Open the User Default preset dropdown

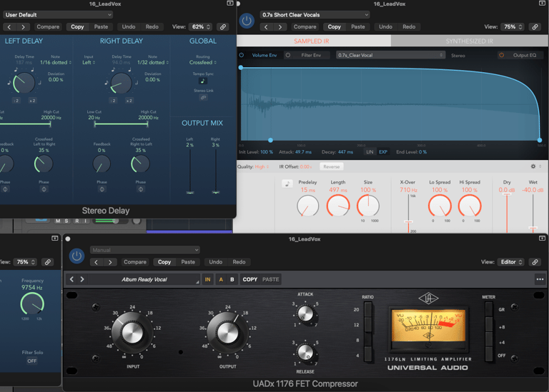pos(58,15)
